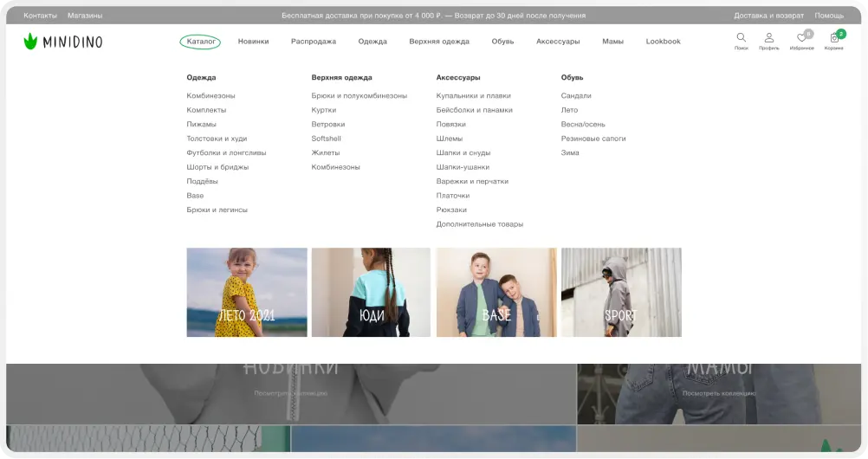Image resolution: width=868 pixels, height=459 pixels.
Task: Select Купальники и плавки category
Action: coord(473,96)
